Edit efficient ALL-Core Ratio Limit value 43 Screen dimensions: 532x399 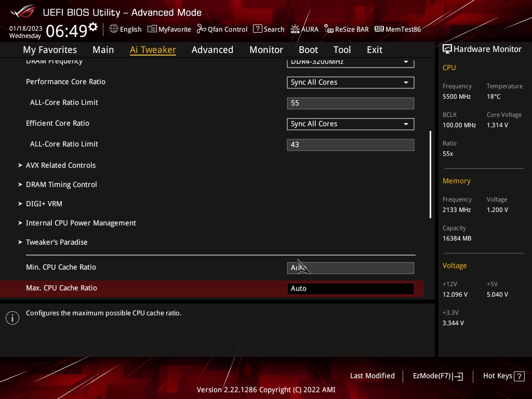pyautogui.click(x=351, y=145)
